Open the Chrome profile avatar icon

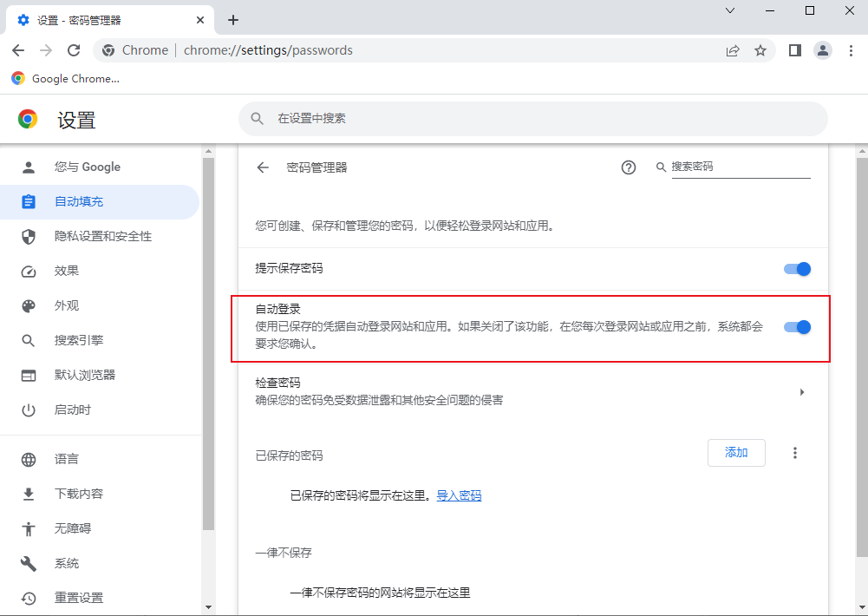(822, 50)
